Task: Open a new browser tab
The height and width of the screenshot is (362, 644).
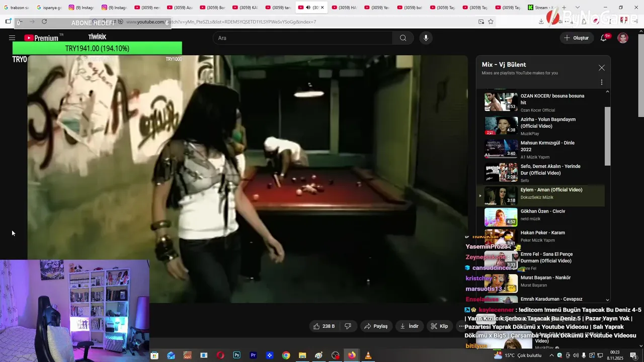Action: click(564, 8)
